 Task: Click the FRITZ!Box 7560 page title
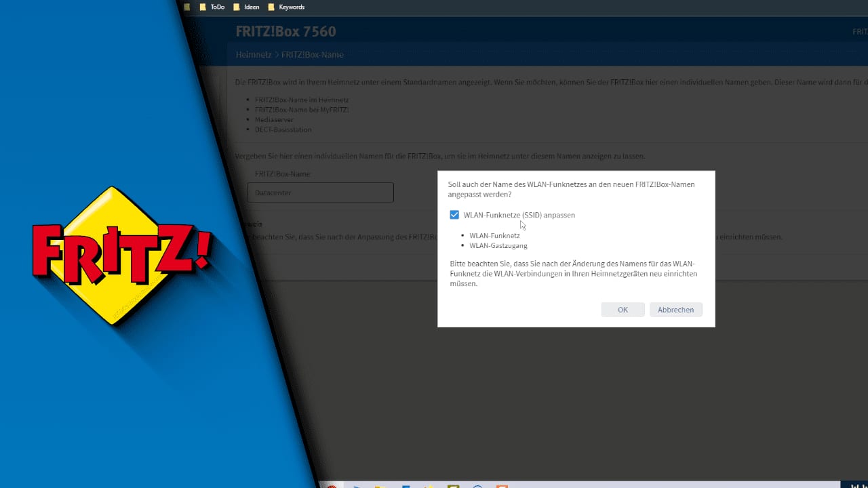point(285,32)
